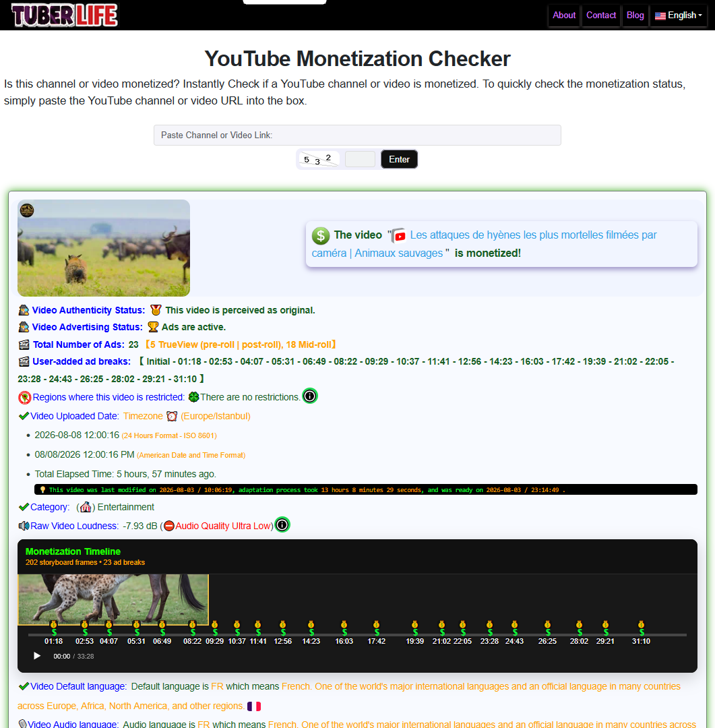
Task: Click the timeline storyboard preview frame
Action: (x=113, y=599)
